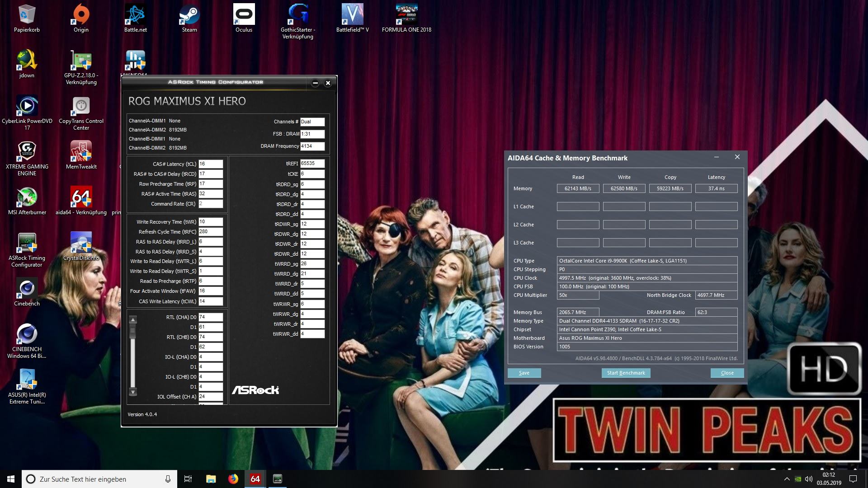The image size is (868, 488).
Task: Open the Oculus desktop shortcut
Action: [244, 19]
